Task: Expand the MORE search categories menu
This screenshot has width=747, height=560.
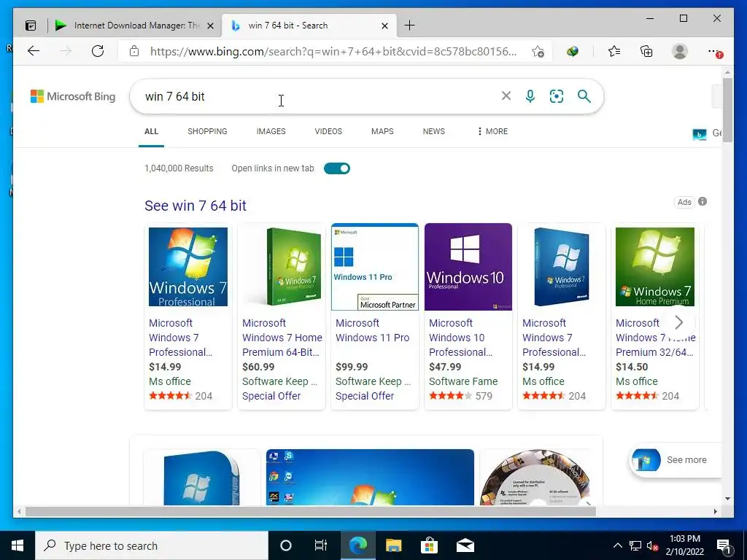Action: coord(492,131)
